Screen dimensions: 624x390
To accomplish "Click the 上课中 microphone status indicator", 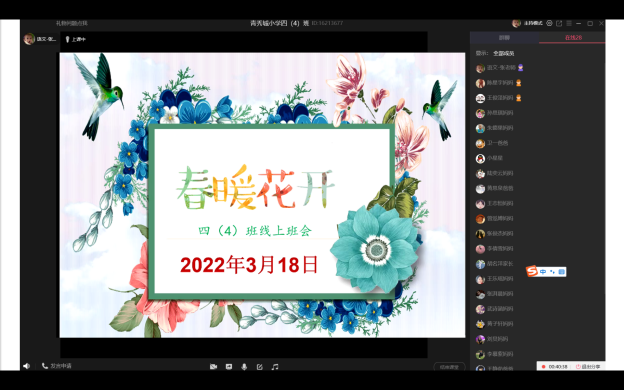I will coord(76,39).
